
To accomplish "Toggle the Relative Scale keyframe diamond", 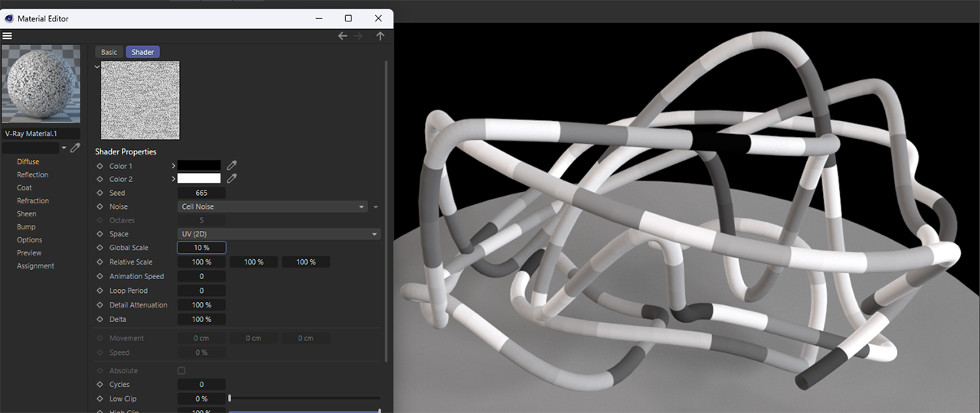I will (x=100, y=262).
